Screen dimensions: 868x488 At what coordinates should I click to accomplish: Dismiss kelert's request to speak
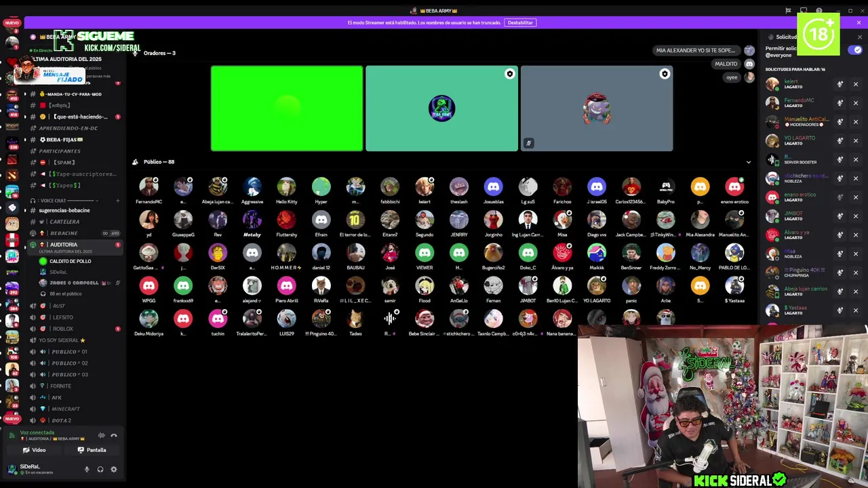[x=856, y=84]
